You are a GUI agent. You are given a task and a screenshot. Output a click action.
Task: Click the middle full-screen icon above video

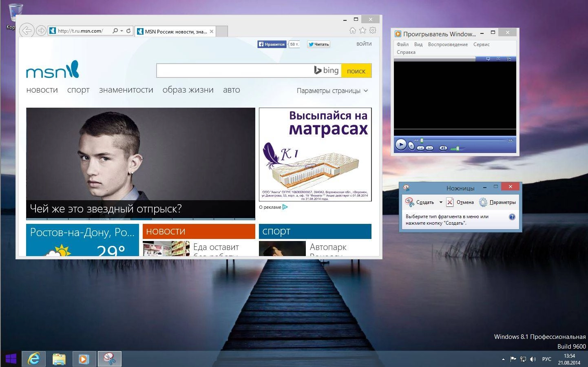498,59
